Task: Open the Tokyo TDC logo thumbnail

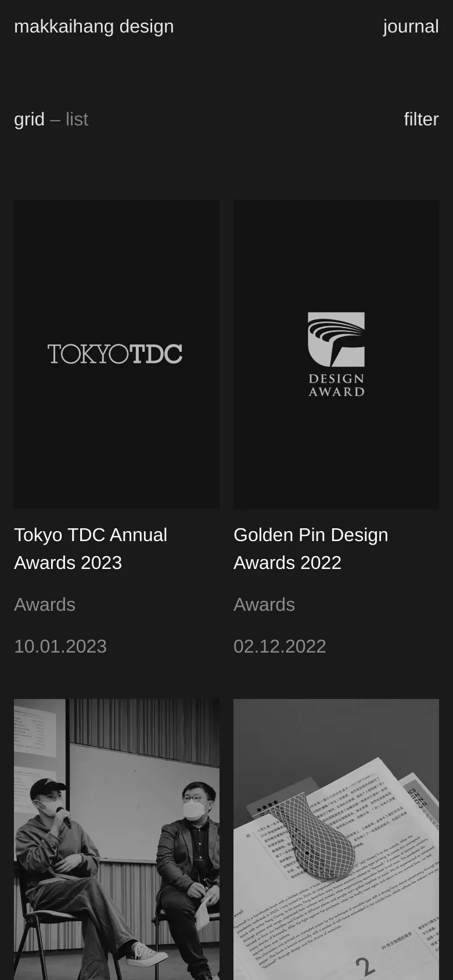Action: [117, 354]
